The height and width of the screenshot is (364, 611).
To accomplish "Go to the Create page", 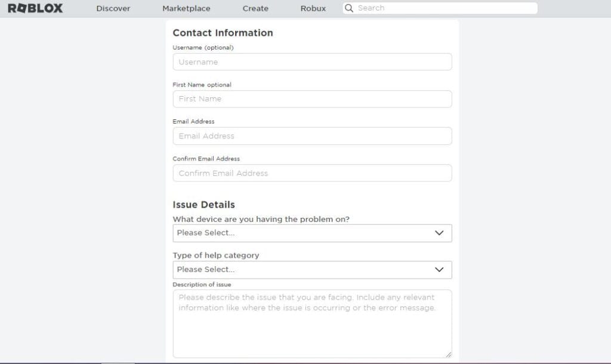I will pos(255,8).
